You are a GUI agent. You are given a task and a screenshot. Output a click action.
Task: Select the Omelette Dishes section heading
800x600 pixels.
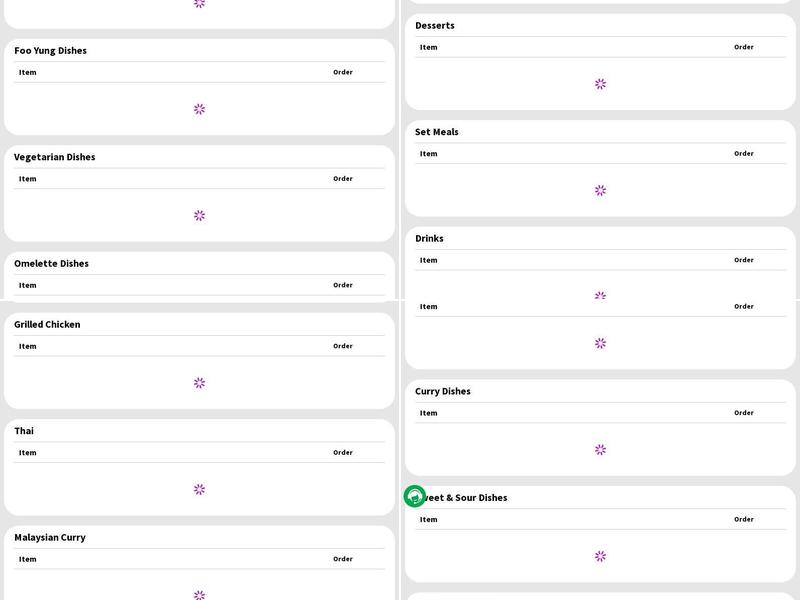(x=51, y=264)
